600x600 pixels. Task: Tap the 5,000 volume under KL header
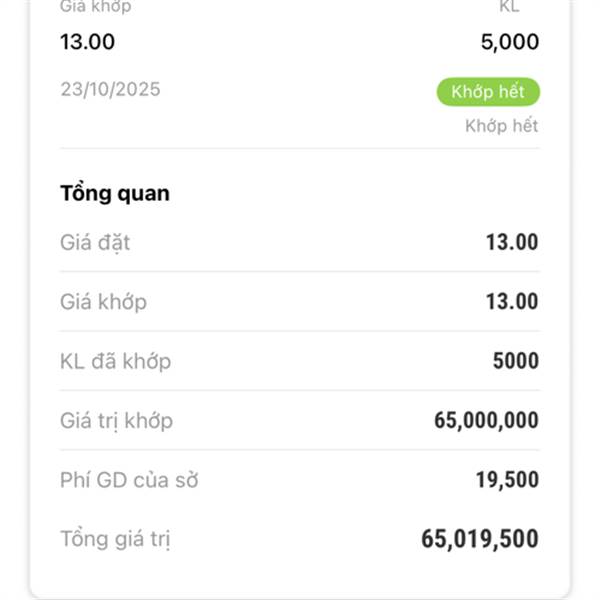point(510,42)
